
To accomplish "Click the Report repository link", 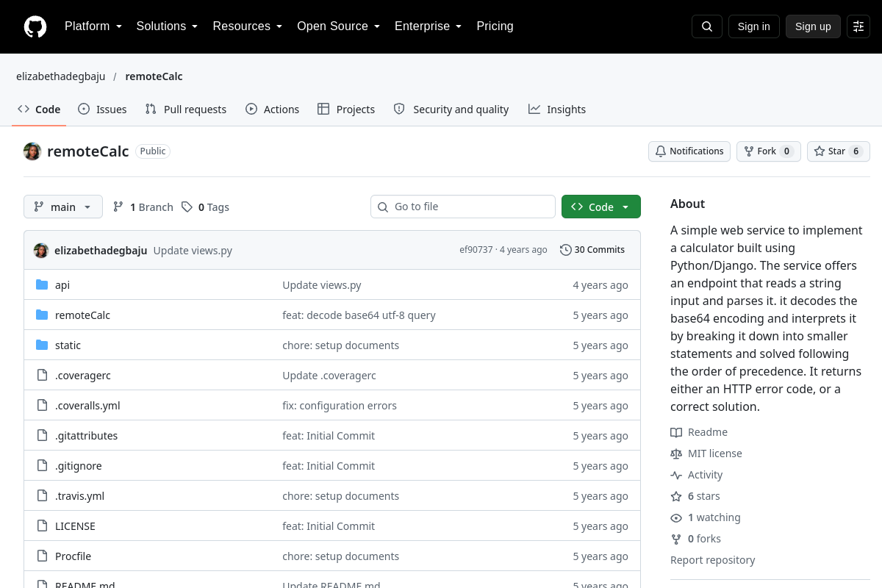I will tap(713, 560).
